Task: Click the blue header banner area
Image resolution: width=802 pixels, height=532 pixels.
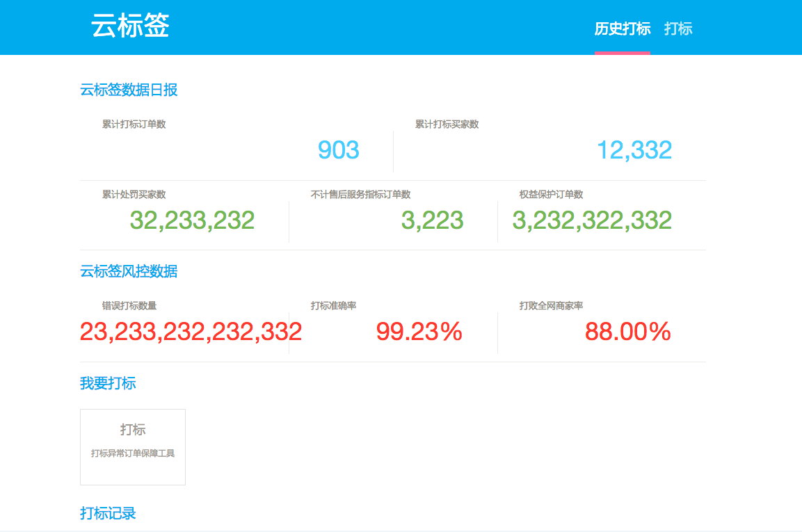Action: pyautogui.click(x=401, y=27)
